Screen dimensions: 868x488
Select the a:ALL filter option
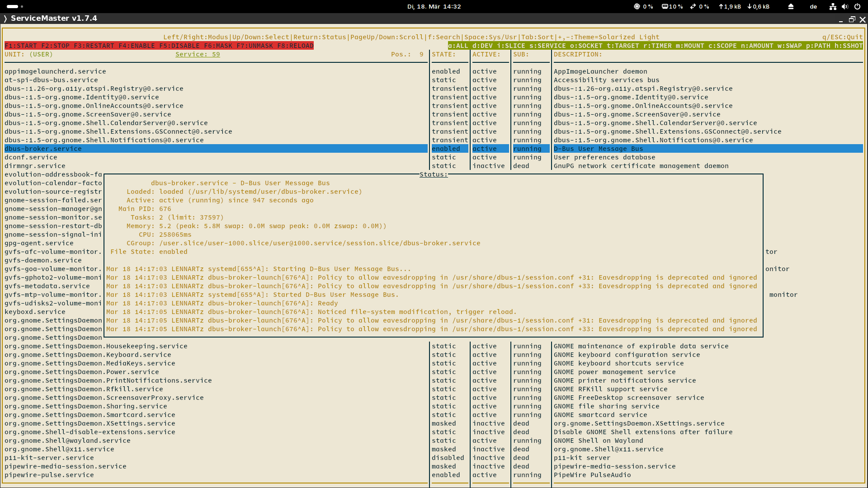[458, 46]
